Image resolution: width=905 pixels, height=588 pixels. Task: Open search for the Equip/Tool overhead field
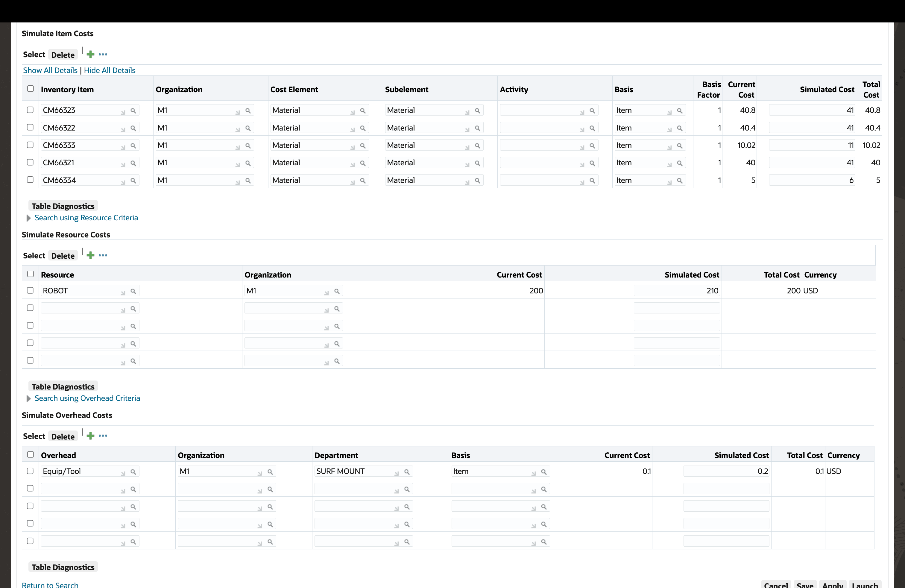coord(133,472)
